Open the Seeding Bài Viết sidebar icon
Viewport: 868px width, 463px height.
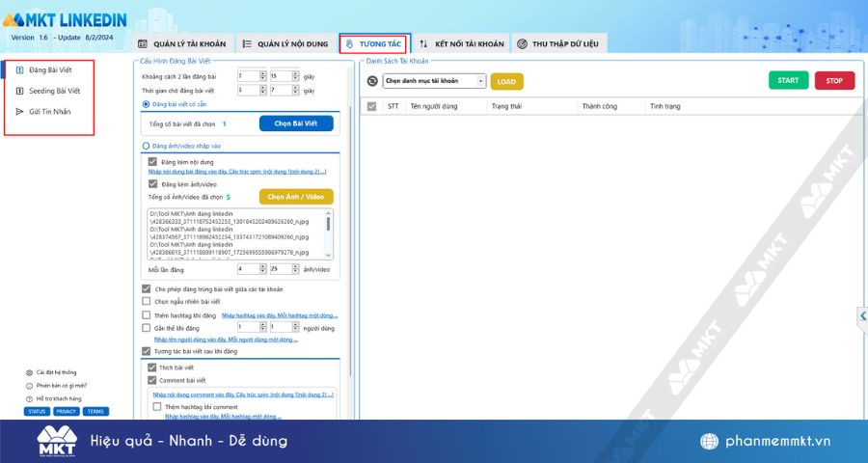pyautogui.click(x=20, y=91)
